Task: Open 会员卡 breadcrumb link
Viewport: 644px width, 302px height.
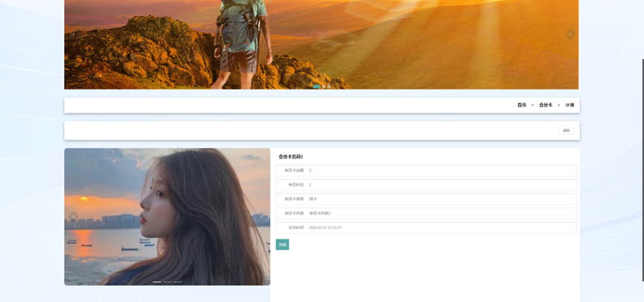Action: point(546,105)
